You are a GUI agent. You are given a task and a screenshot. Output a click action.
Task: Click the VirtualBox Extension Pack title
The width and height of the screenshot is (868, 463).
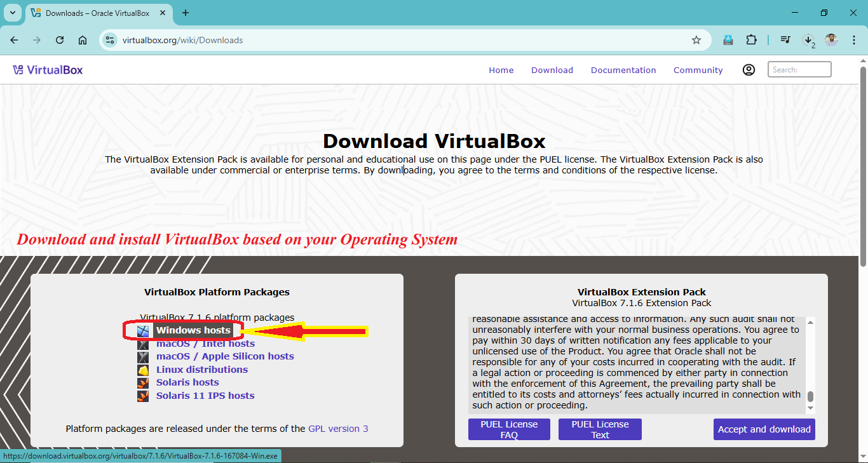(x=642, y=292)
